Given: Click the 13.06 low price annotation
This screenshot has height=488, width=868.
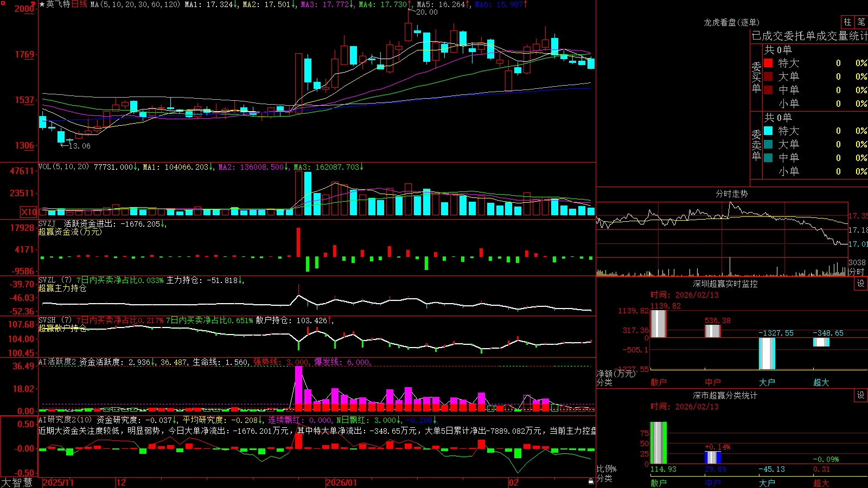Looking at the screenshot, I should tap(79, 146).
